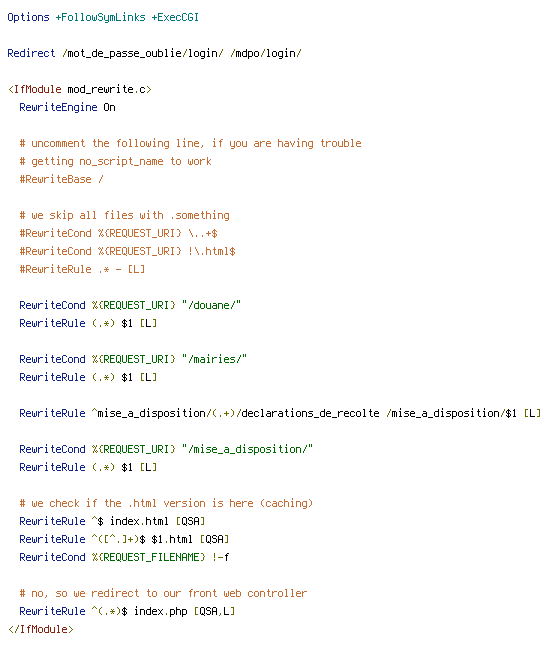Viewport: 550px width, 646px height.
Task: Click the +ExecCGI option text
Action: click(175, 17)
